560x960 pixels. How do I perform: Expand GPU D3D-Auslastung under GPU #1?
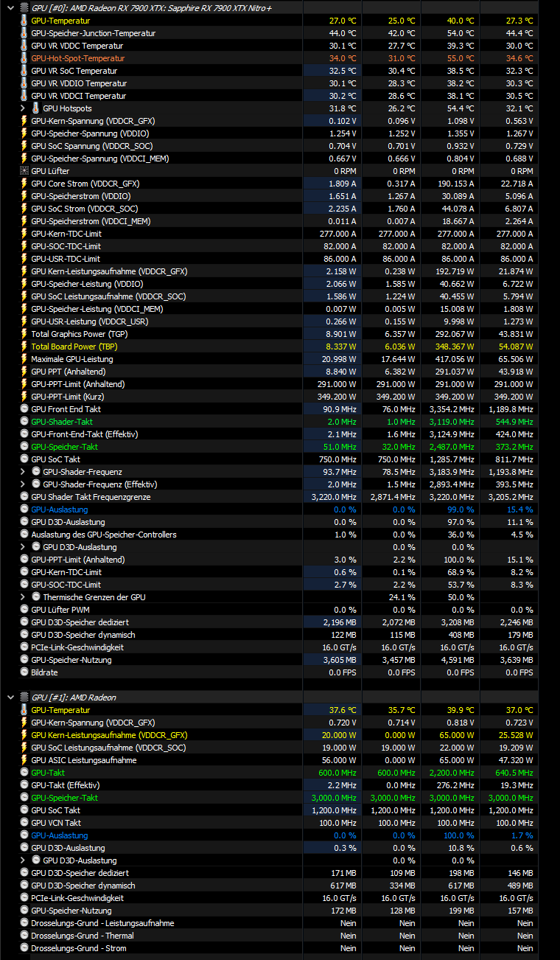pyautogui.click(x=24, y=860)
